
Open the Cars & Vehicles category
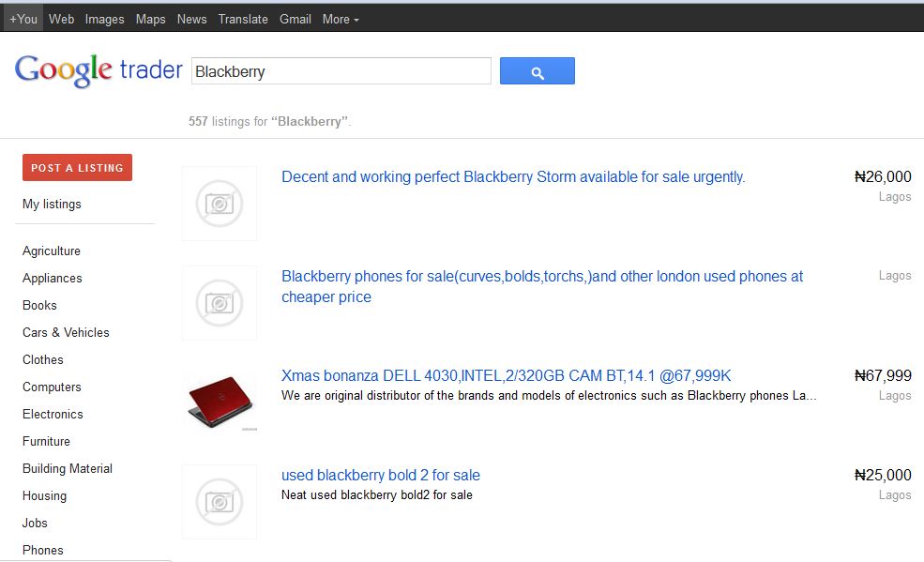pyautogui.click(x=66, y=332)
